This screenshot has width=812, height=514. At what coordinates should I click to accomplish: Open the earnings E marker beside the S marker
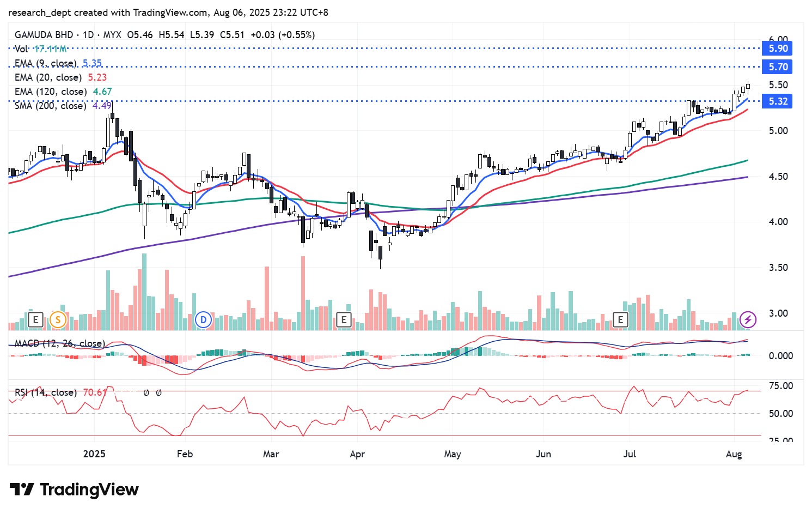pos(35,319)
